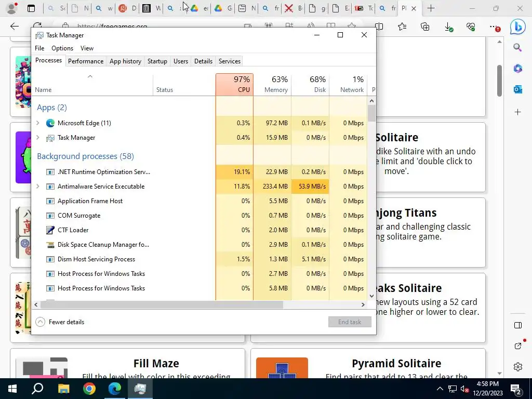Switch to the Services tab
The width and height of the screenshot is (532, 399).
tap(229, 61)
